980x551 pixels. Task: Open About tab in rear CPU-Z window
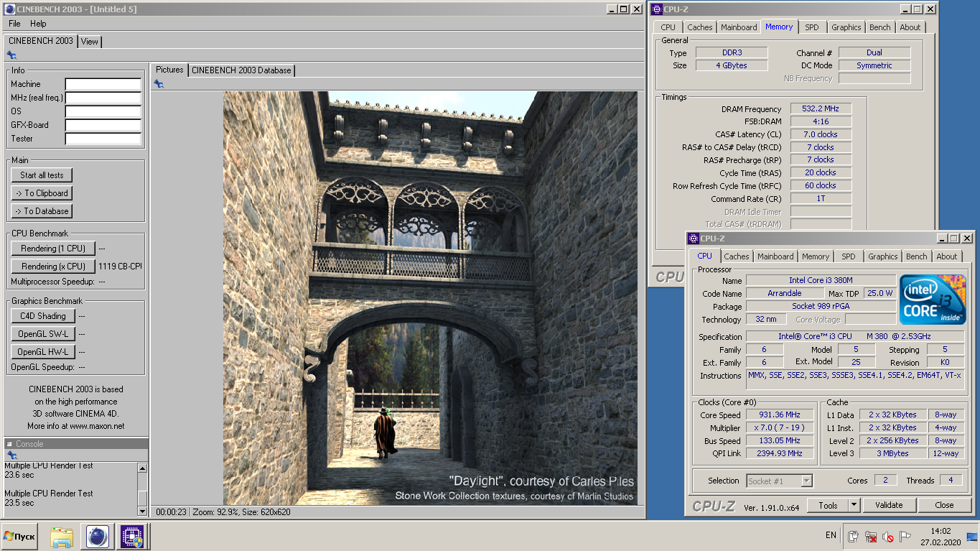point(910,27)
